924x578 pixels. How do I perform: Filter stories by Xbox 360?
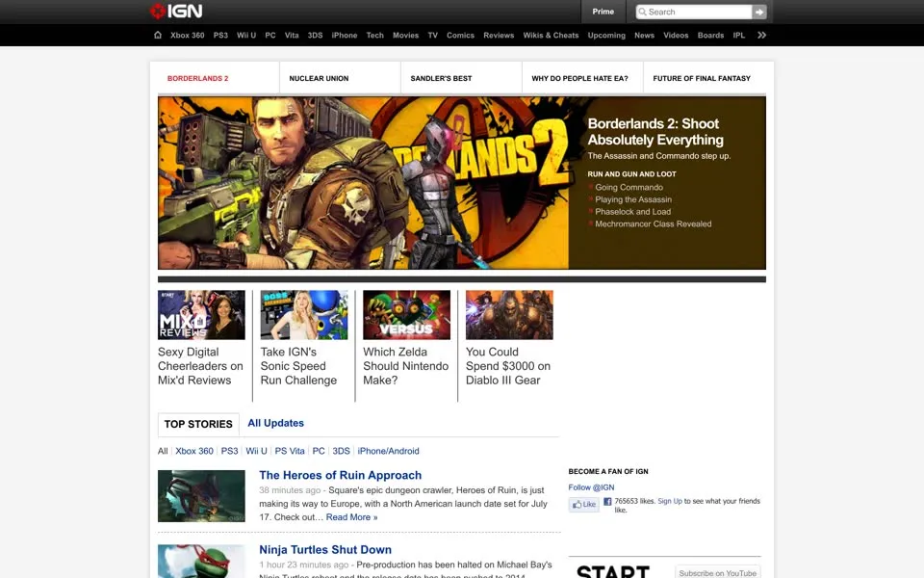(x=194, y=451)
